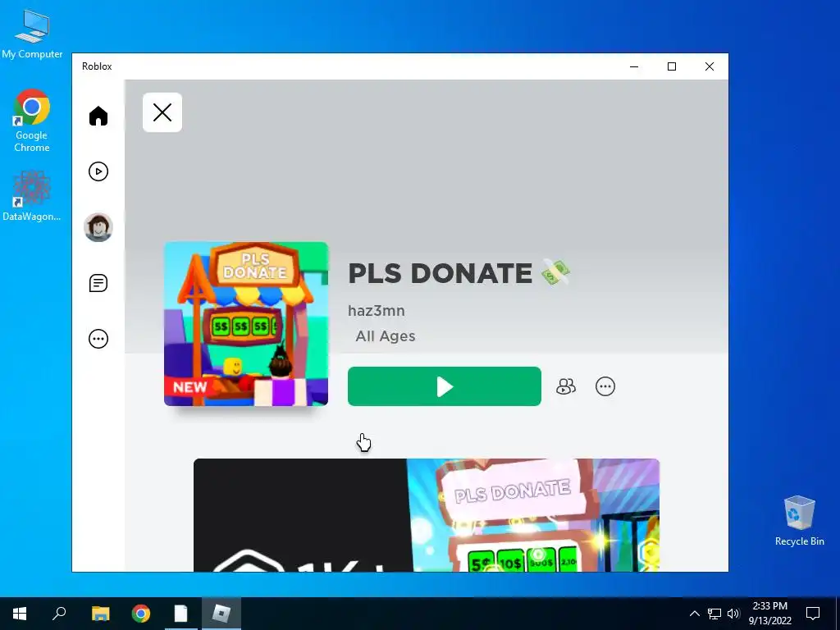Open the Google Chrome desktop shortcut

coord(32,121)
